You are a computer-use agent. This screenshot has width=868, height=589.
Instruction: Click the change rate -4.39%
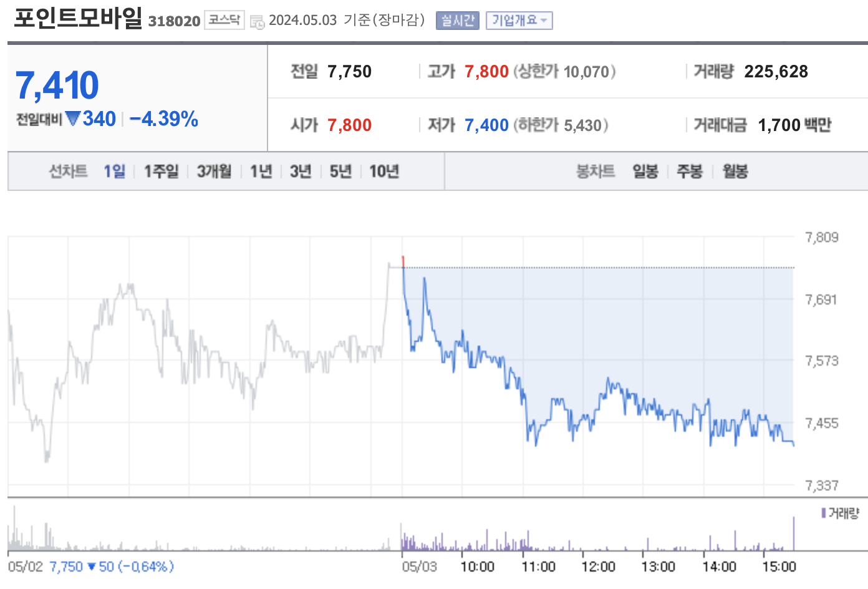(x=164, y=119)
